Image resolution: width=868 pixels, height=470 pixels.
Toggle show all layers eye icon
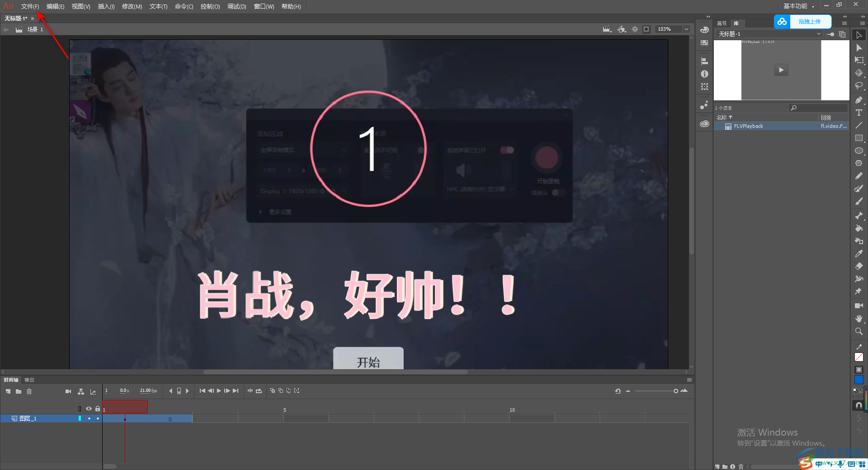(x=89, y=409)
